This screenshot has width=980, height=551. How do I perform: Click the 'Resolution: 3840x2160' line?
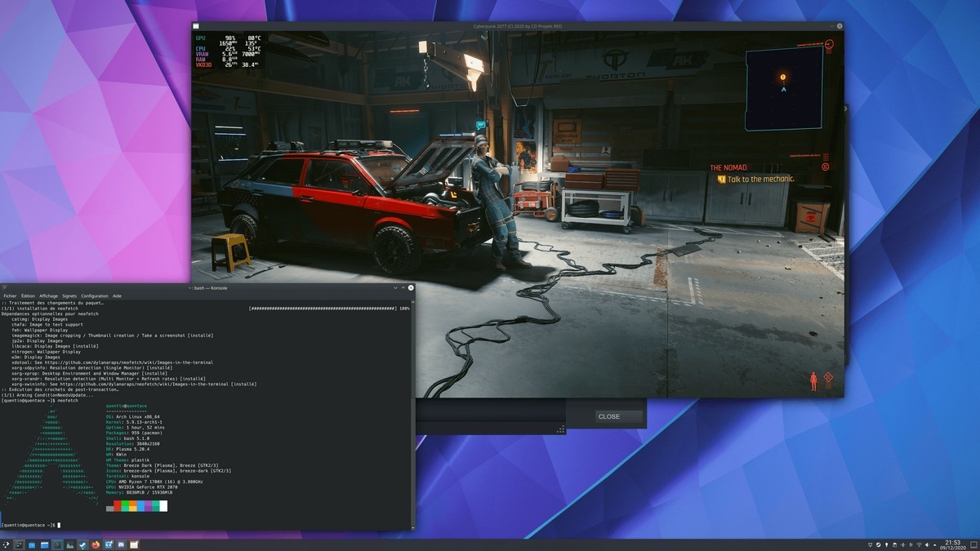(x=133, y=444)
